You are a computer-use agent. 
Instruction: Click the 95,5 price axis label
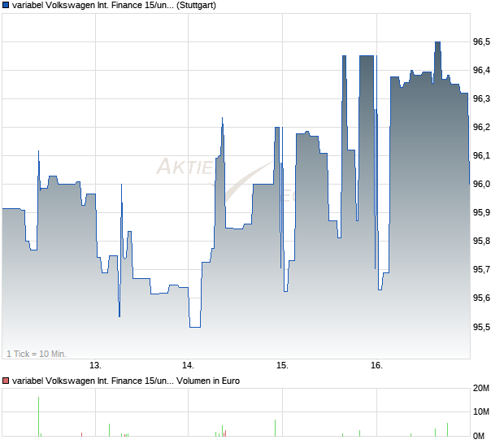[482, 327]
